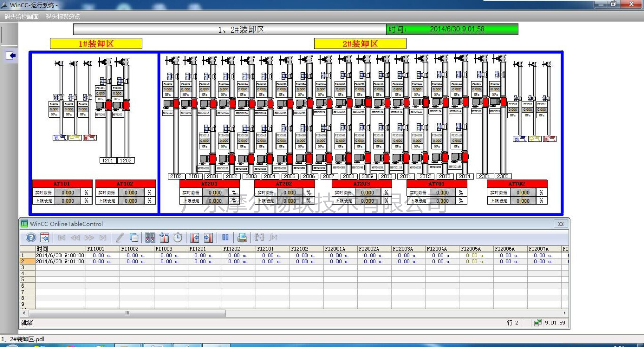The image size is (644, 347).
Task: Toggle the red valve on pipeline 2302
Action: [x=503, y=102]
